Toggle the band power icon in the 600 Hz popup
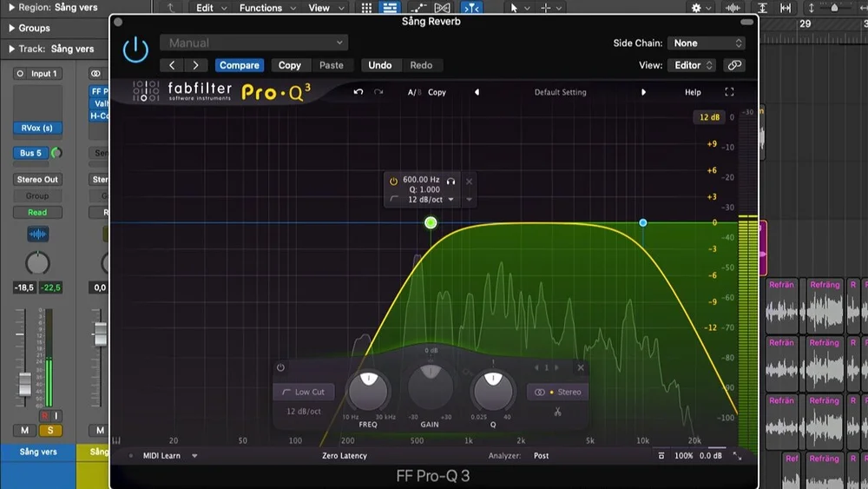This screenshot has width=868, height=489. pyautogui.click(x=393, y=181)
